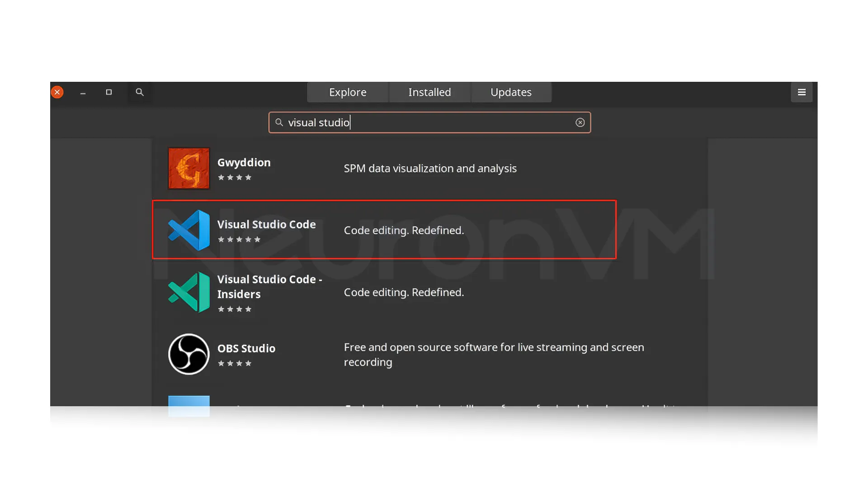Screen dimensions: 868x488
Task: Click the green VS Code Insiders icon
Action: point(189,292)
